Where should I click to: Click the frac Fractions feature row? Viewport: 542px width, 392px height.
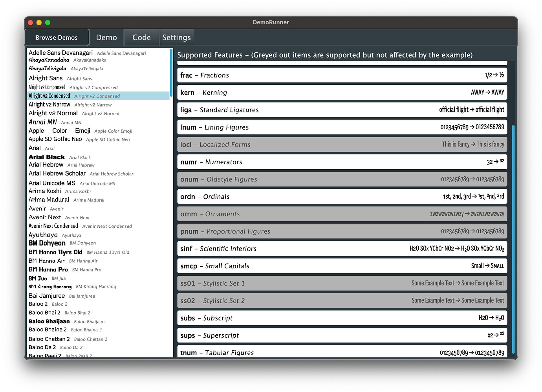point(342,75)
